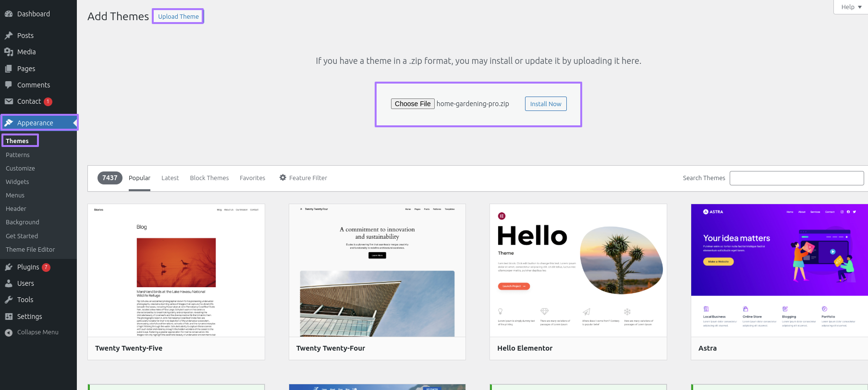Open Customize under Appearance
868x390 pixels.
[x=20, y=168]
